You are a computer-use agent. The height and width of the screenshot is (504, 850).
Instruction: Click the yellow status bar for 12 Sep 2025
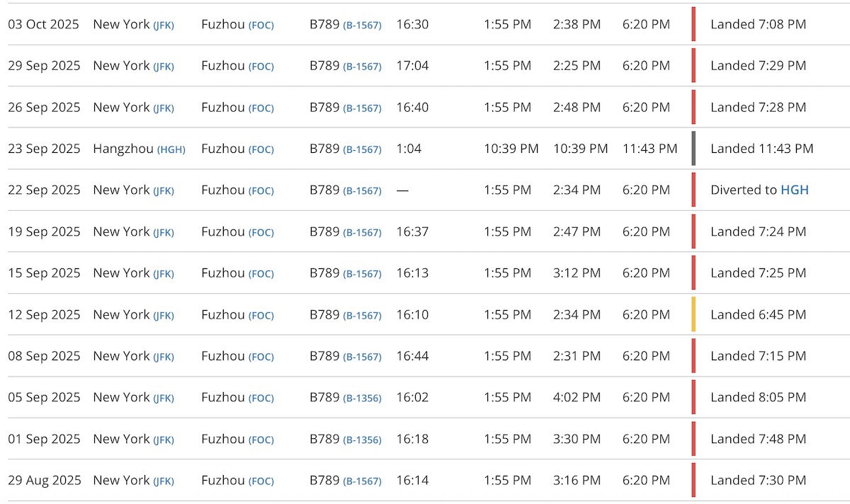pyautogui.click(x=693, y=314)
